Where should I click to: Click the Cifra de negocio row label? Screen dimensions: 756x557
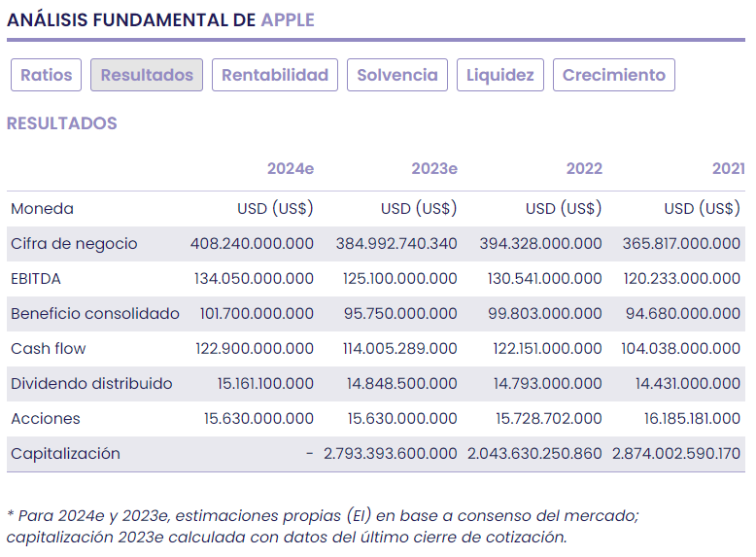coord(74,244)
